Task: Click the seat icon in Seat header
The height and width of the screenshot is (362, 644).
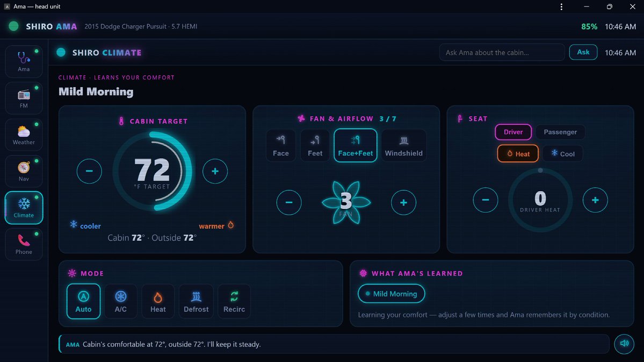Action: click(x=460, y=119)
